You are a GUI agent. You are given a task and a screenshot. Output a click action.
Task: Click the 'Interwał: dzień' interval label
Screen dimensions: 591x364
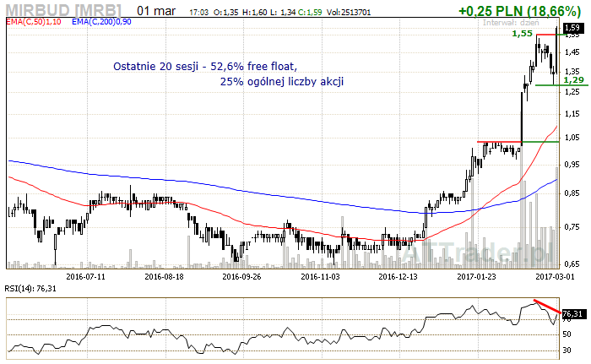click(511, 23)
